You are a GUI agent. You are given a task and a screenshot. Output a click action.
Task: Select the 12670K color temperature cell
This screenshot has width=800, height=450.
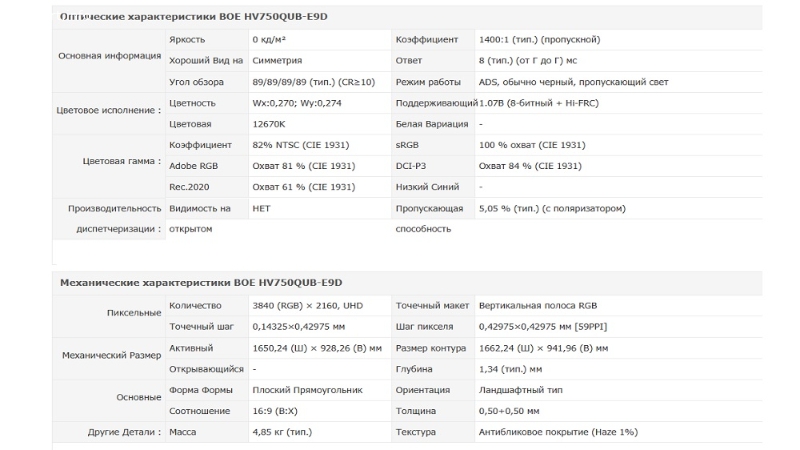269,124
